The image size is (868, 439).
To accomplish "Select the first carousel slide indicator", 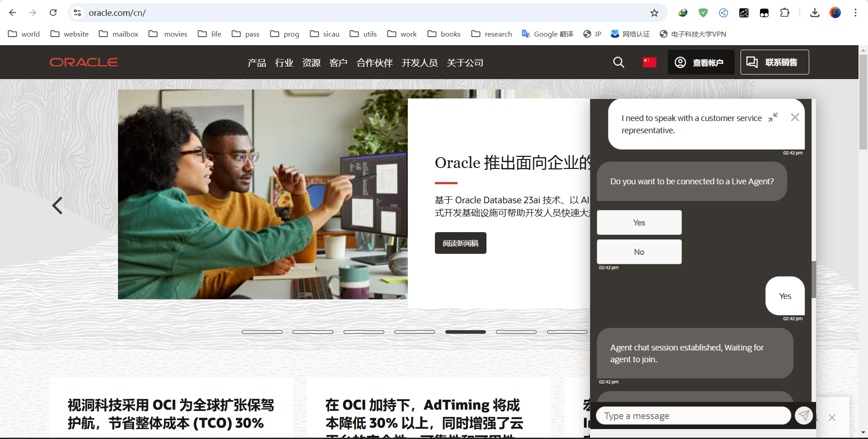I will coord(262,332).
